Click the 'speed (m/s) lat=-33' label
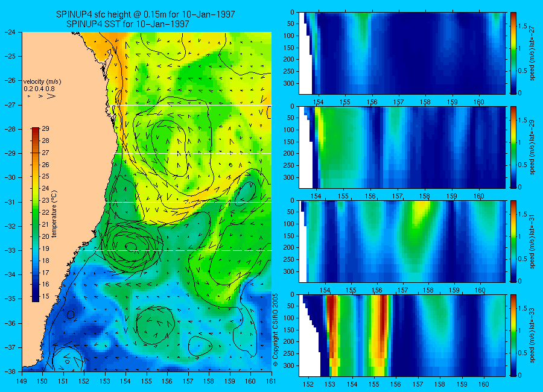 (532, 335)
